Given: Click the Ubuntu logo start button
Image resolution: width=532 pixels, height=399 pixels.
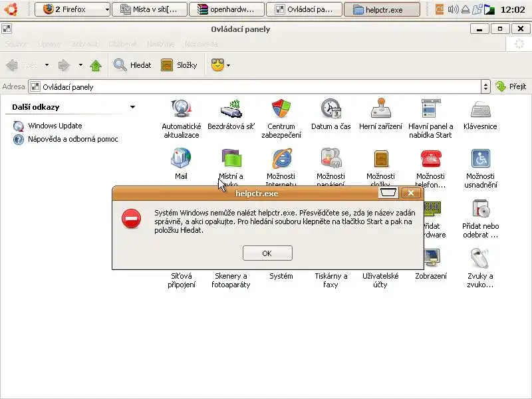Looking at the screenshot, I should 11,9.
